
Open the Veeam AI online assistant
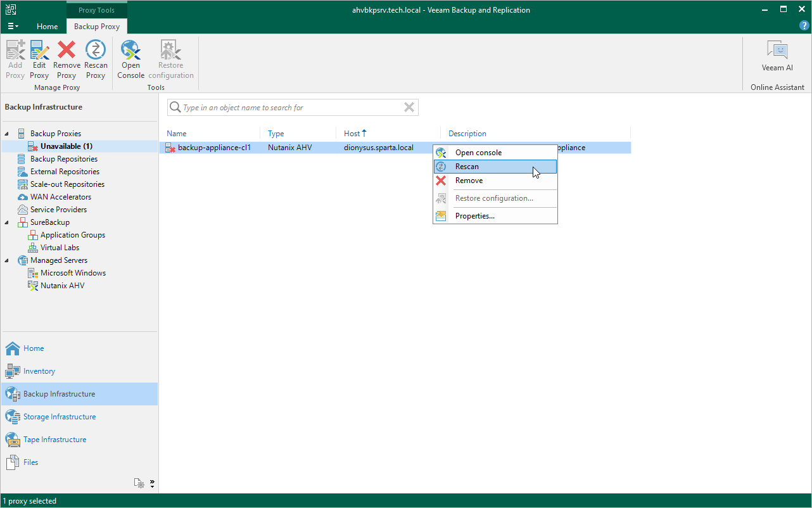pos(777,56)
